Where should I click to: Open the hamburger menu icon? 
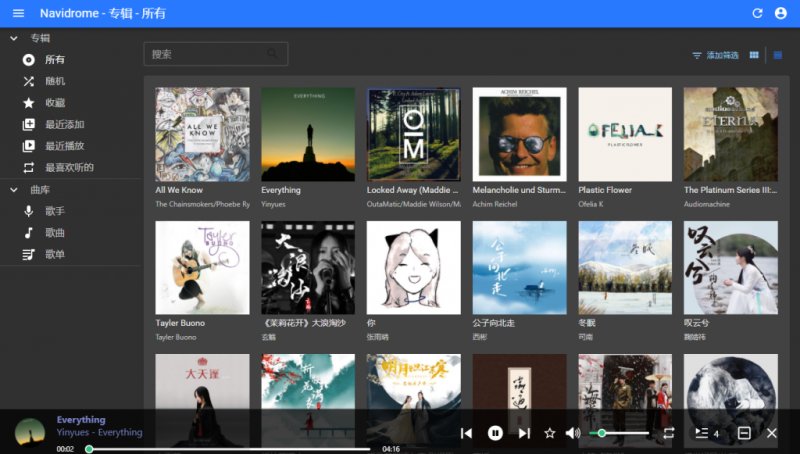click(x=18, y=13)
